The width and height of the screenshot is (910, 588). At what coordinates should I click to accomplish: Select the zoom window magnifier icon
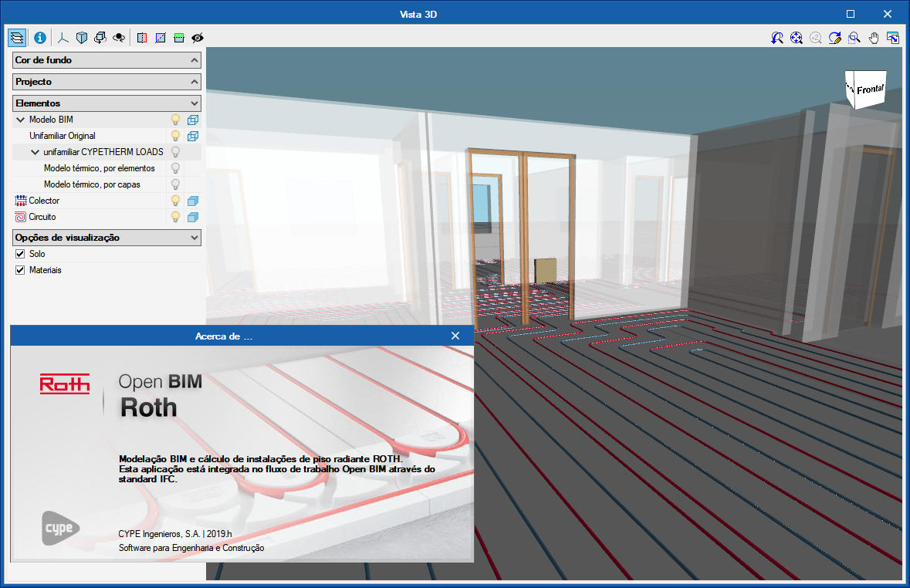pyautogui.click(x=854, y=38)
